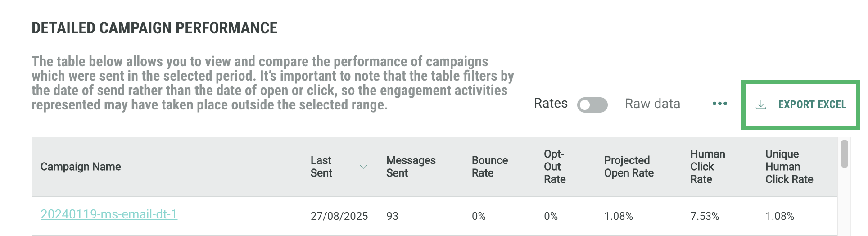Select the Messages Sent column header
Screen dimensions: 868x236
point(411,167)
